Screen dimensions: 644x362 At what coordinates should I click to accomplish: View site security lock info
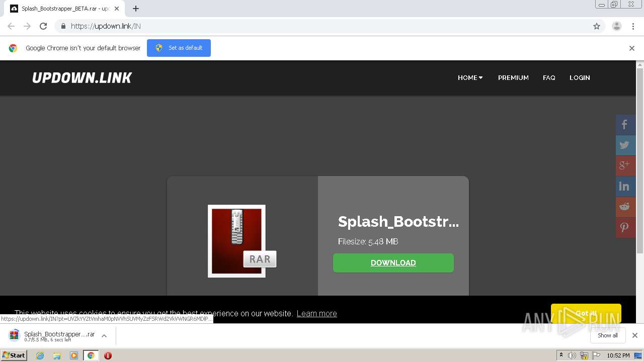[x=63, y=26]
